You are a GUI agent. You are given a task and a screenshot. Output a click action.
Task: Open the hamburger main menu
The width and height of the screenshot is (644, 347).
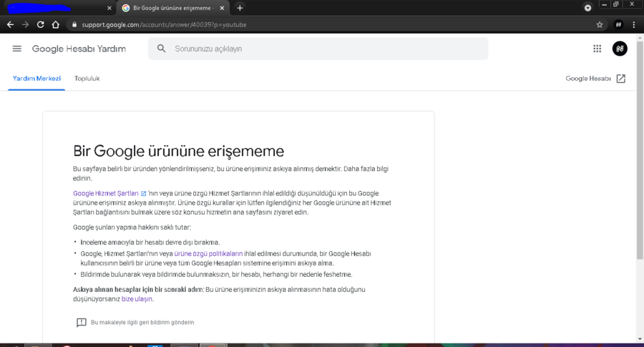click(x=17, y=49)
